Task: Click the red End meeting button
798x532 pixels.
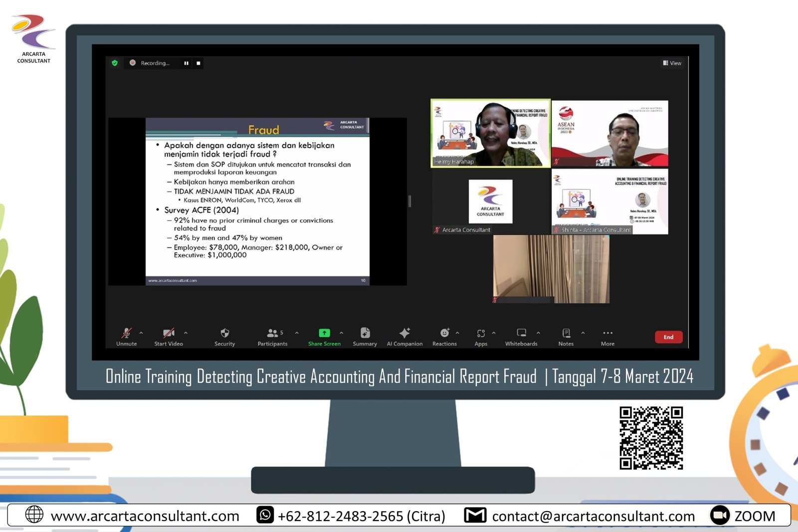Action: (x=668, y=337)
